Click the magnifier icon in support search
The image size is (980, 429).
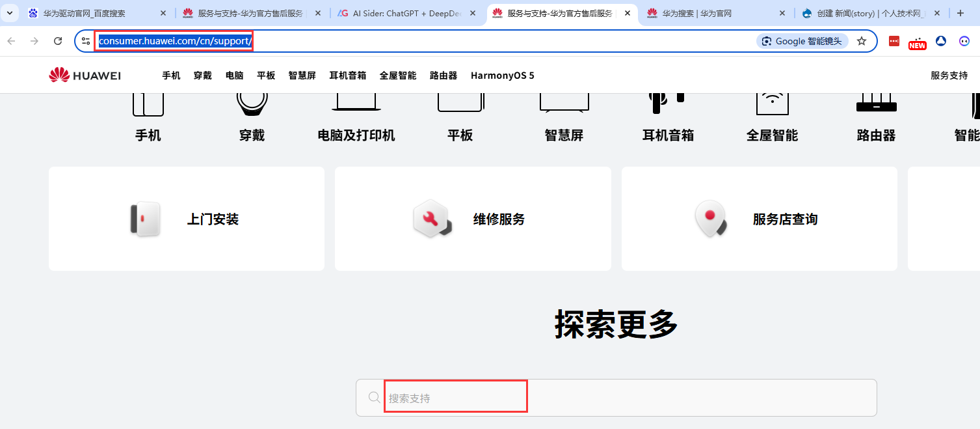tap(374, 398)
